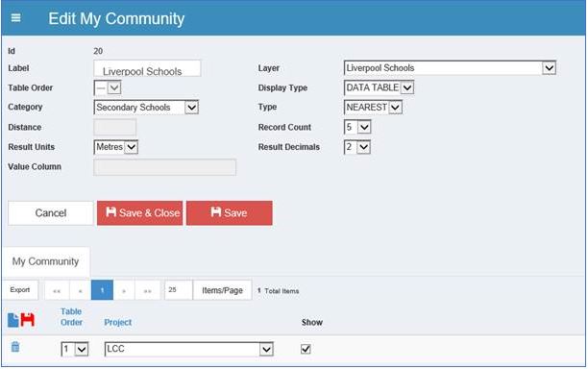Go to last page of results

148,290
